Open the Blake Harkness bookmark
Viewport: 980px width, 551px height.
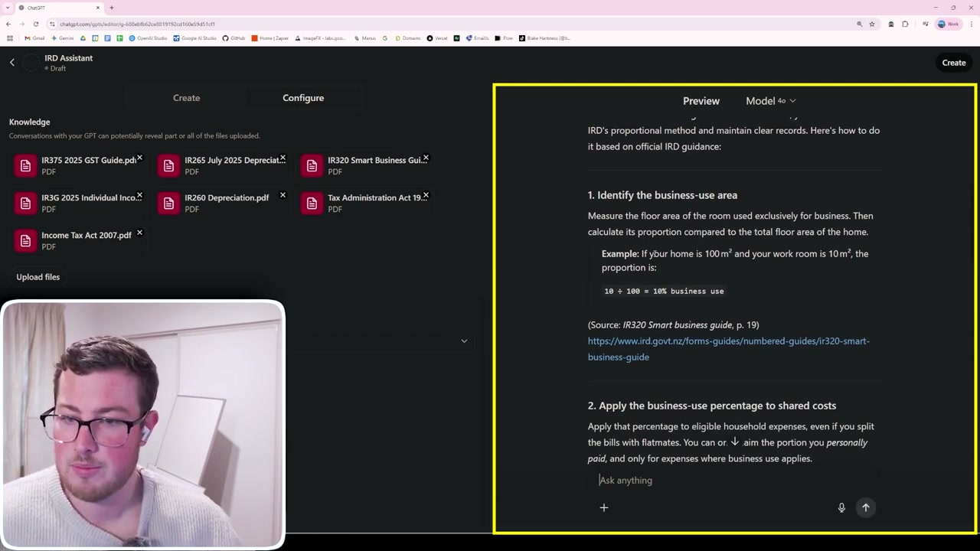pos(545,38)
